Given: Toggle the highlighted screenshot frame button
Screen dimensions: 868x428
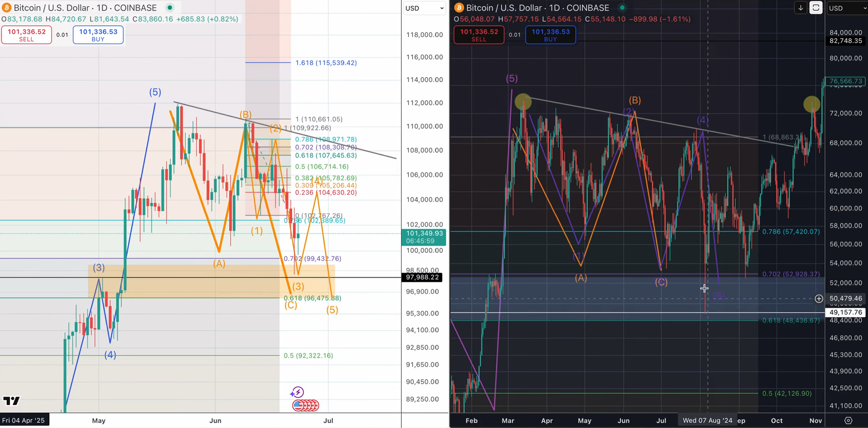Looking at the screenshot, I should pyautogui.click(x=816, y=8).
